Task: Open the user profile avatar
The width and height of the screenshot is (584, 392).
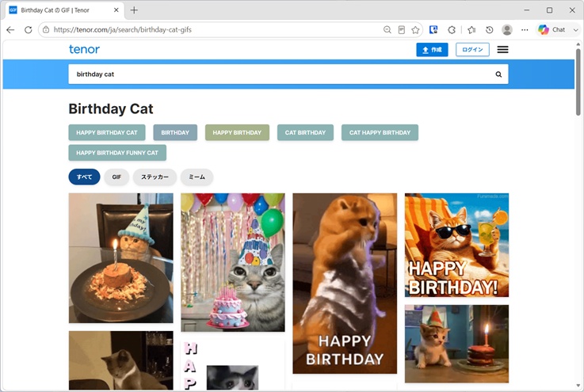Action: tap(507, 30)
